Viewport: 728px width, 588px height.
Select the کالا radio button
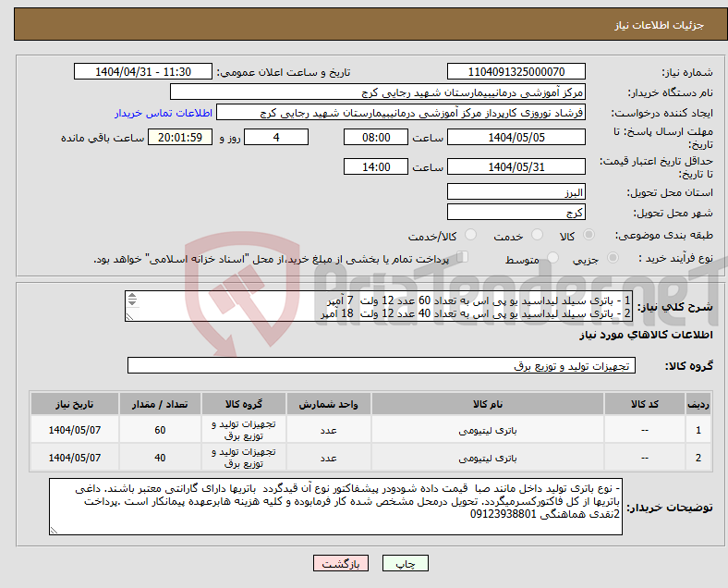tap(590, 237)
